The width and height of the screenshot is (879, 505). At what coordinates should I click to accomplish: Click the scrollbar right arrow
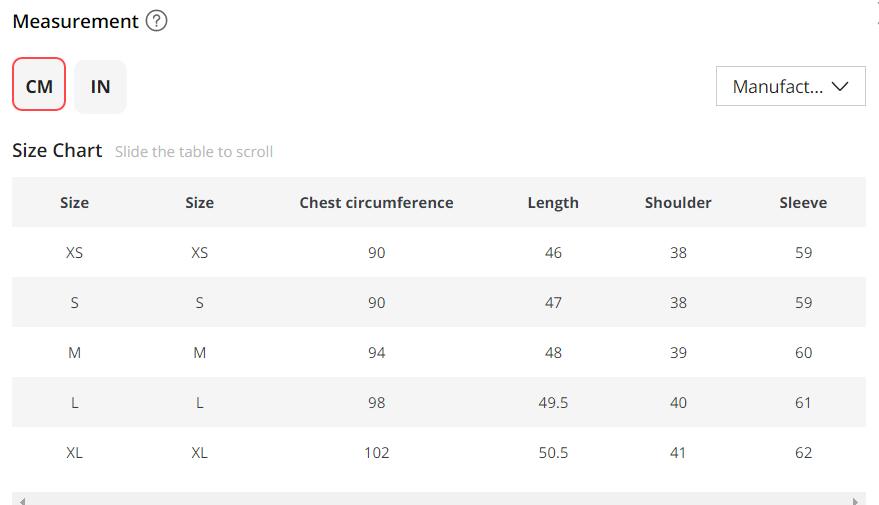point(855,500)
